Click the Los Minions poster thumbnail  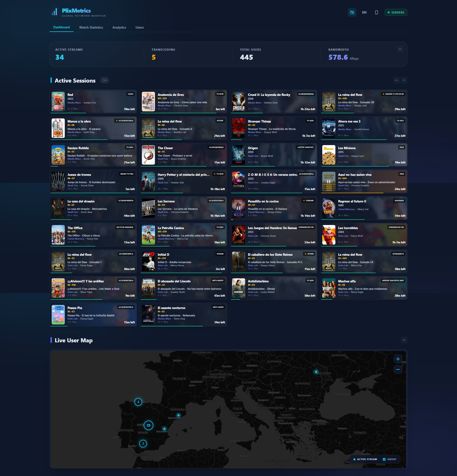(x=329, y=155)
